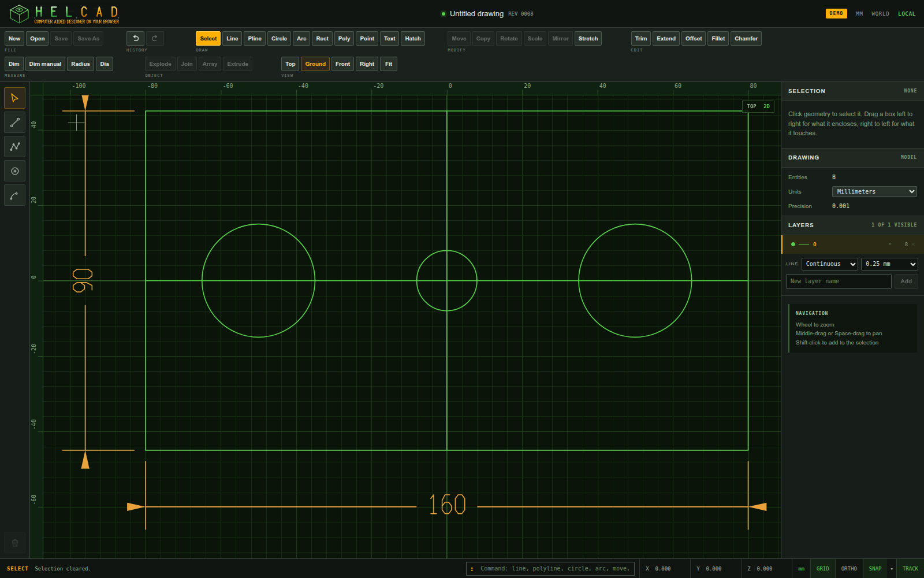Switch to Right view
This screenshot has width=924, height=578.
367,64
